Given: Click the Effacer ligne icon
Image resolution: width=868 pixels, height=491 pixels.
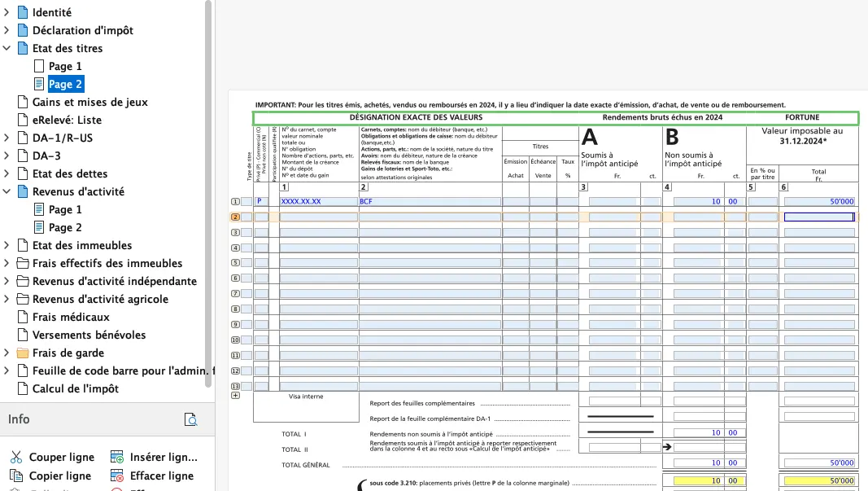Looking at the screenshot, I should [116, 476].
